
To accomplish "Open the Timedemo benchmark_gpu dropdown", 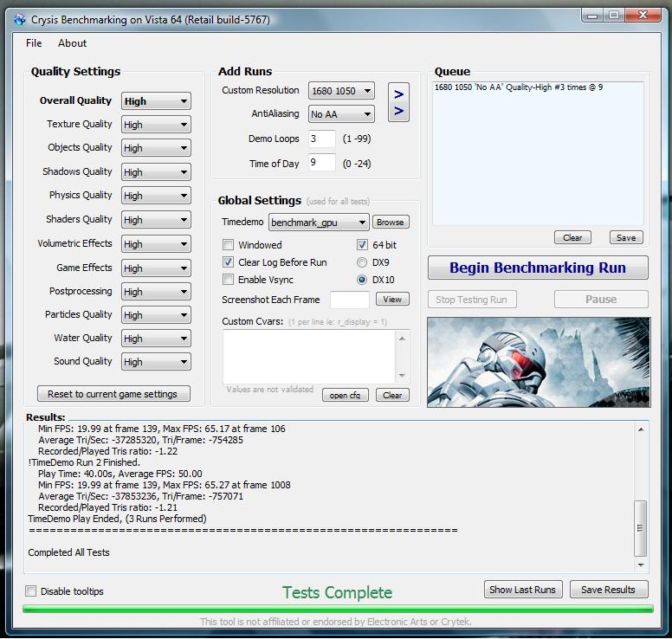I will pos(319,223).
